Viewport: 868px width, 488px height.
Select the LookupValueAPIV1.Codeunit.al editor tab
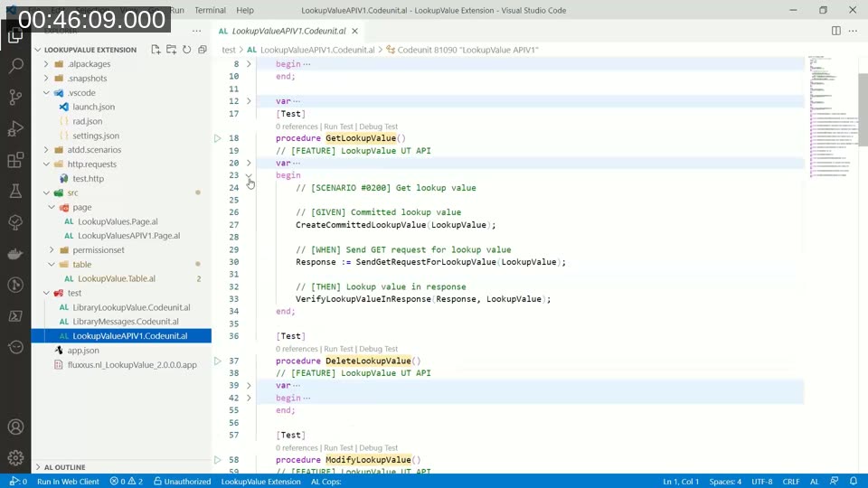click(288, 31)
